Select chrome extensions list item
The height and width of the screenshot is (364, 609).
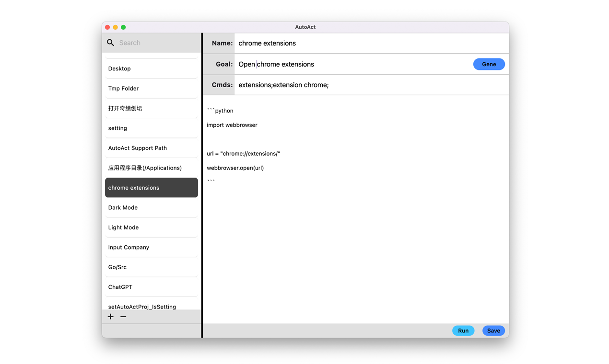point(152,188)
